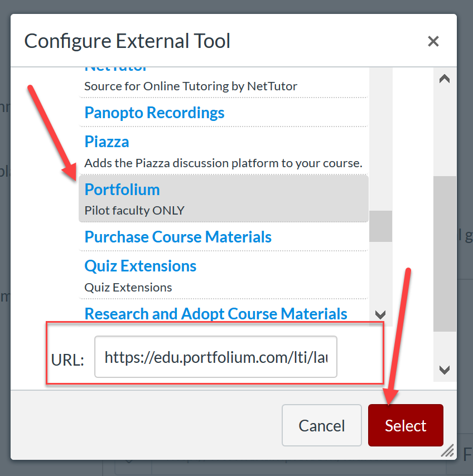This screenshot has width=473, height=476.
Task: Click the outer dialog scroll up arrow
Action: (445, 79)
